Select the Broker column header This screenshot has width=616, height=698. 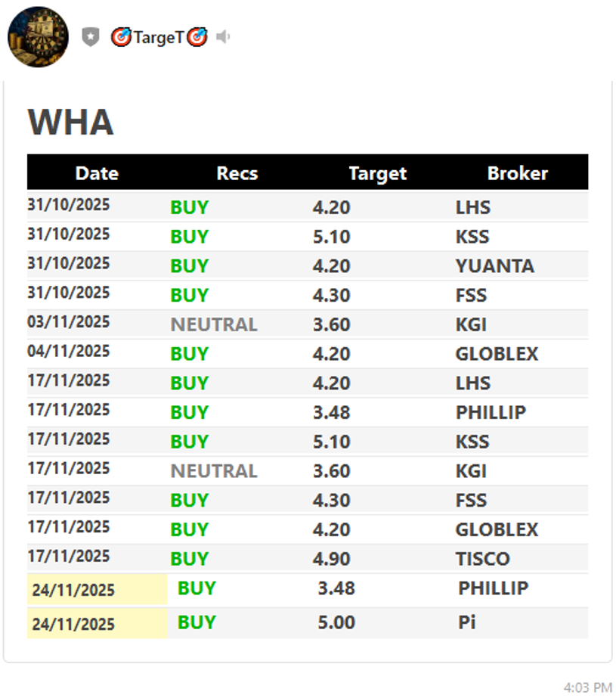(x=518, y=173)
